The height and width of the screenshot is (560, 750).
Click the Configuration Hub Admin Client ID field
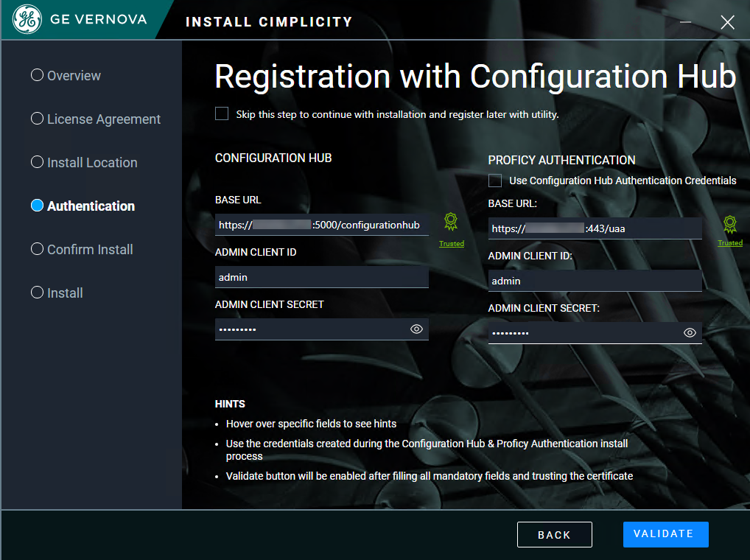click(322, 277)
